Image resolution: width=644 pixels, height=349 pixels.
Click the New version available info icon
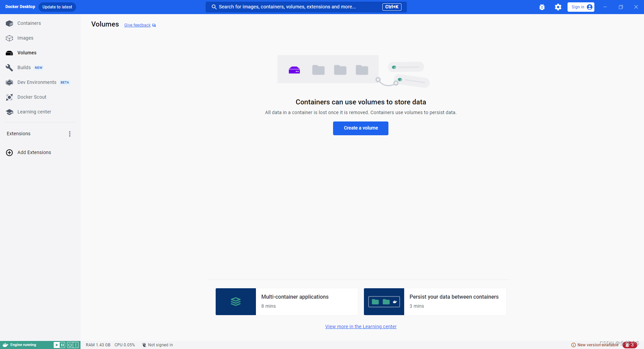coord(574,345)
